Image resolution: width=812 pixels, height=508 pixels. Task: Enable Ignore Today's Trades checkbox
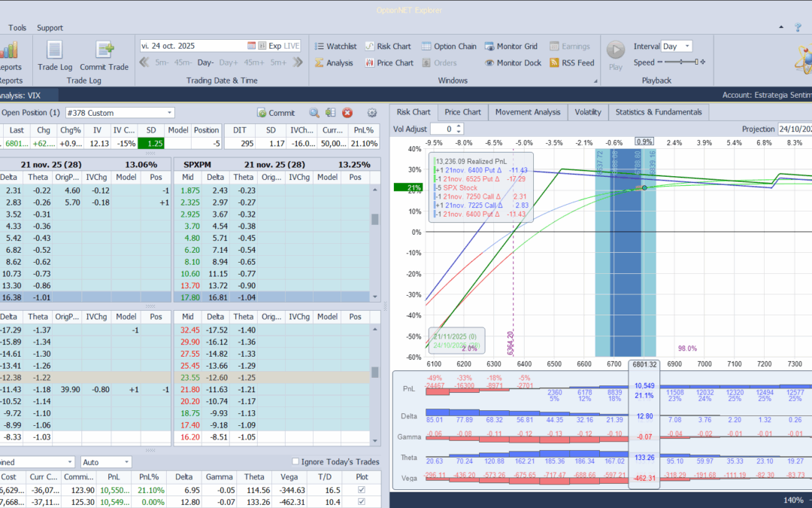pos(295,462)
